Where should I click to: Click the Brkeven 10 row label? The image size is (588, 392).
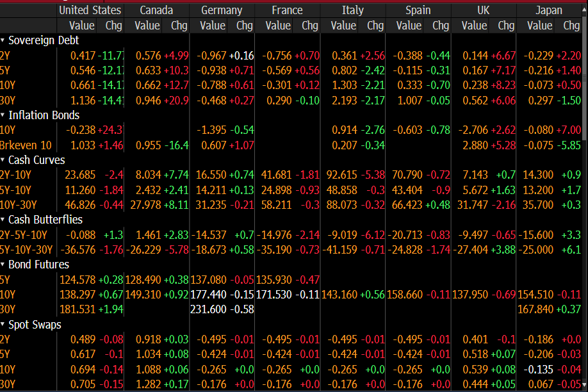(x=26, y=145)
